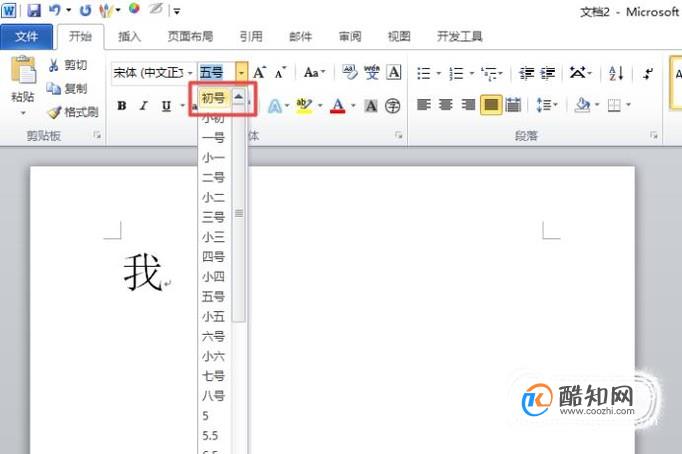Switch to the 邮件 tab
682x454 pixels.
301,37
